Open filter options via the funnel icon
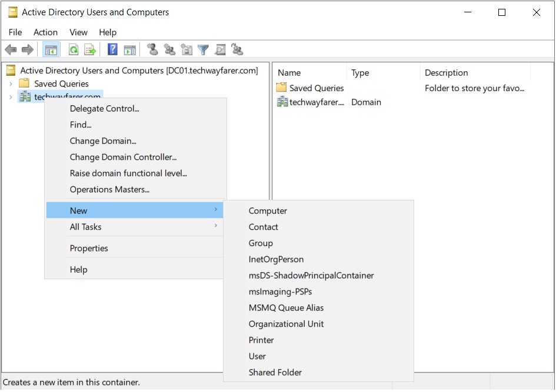The width and height of the screenshot is (556, 392). coord(203,50)
